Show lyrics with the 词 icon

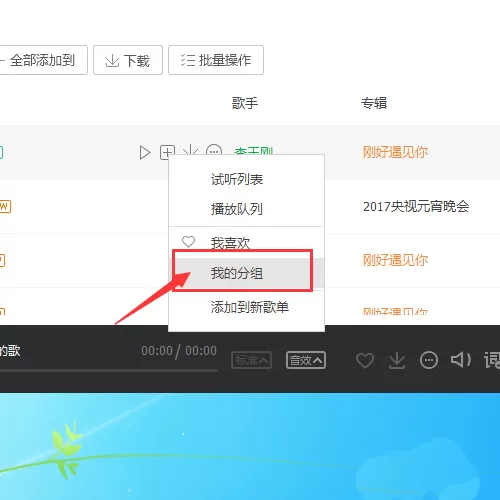pos(492,360)
